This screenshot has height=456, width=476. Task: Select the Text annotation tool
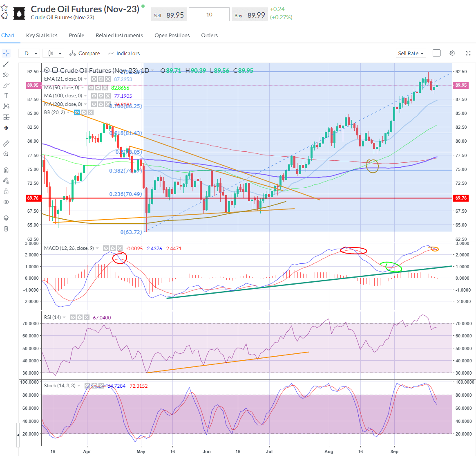(x=6, y=96)
